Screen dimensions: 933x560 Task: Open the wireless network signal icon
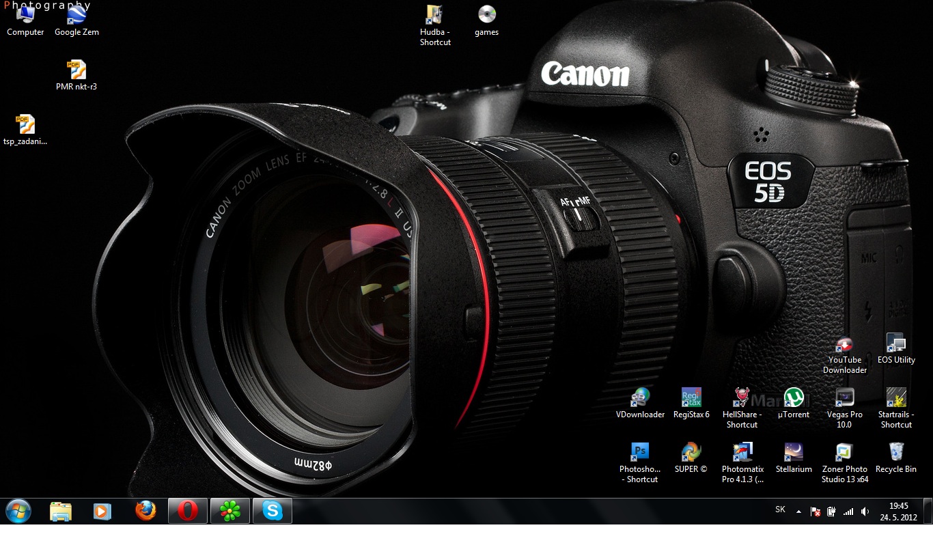(x=848, y=512)
